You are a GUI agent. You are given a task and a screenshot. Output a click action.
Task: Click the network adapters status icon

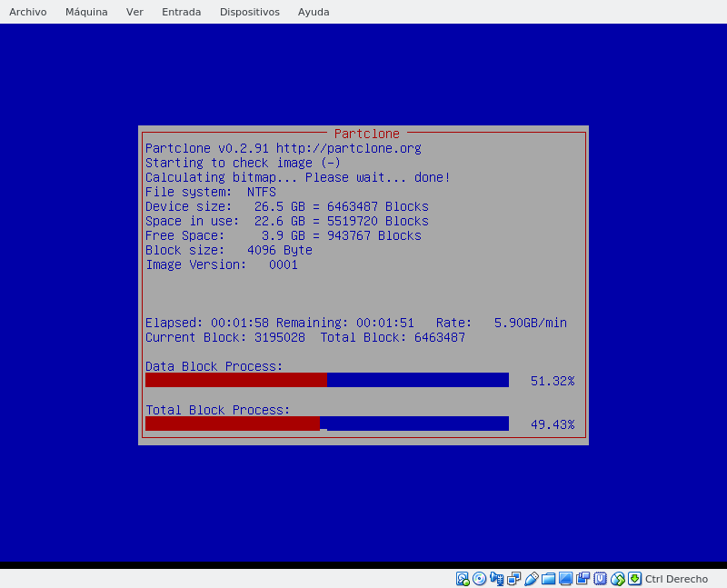513,579
